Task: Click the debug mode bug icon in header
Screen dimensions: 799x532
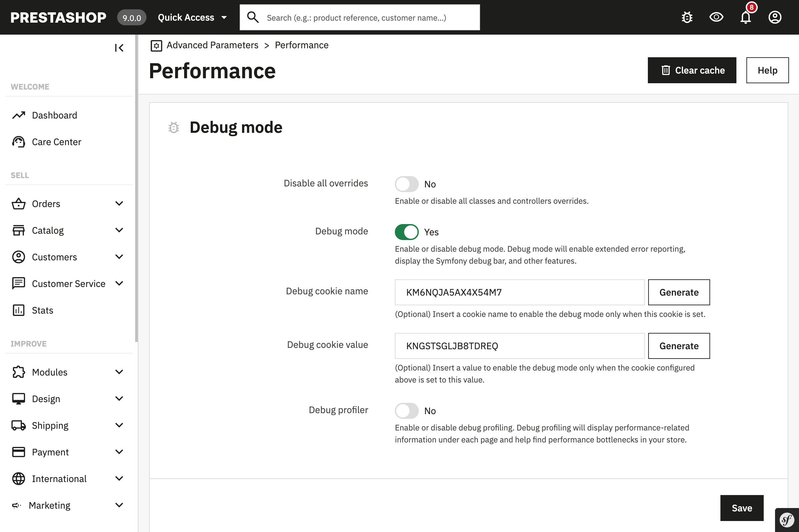Action: (687, 17)
